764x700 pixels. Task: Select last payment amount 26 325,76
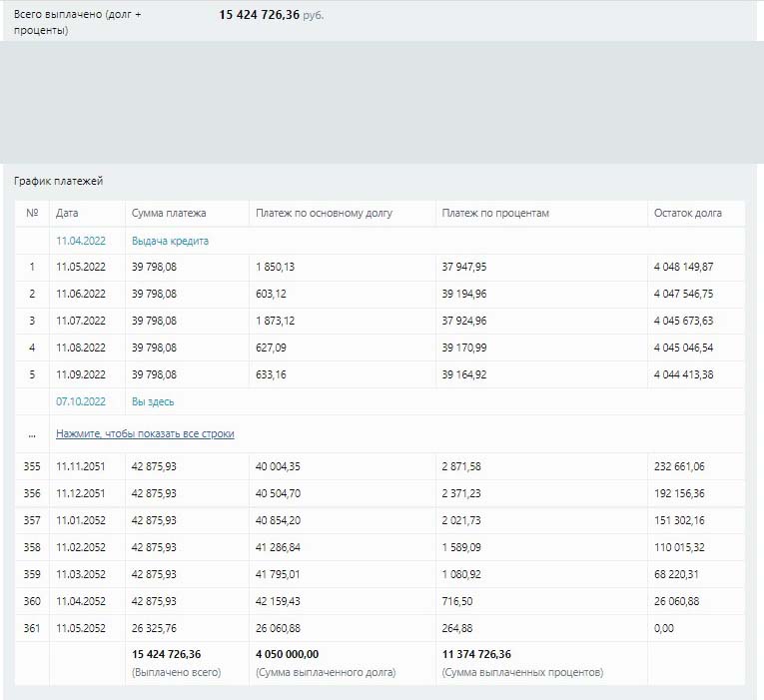[x=154, y=628]
